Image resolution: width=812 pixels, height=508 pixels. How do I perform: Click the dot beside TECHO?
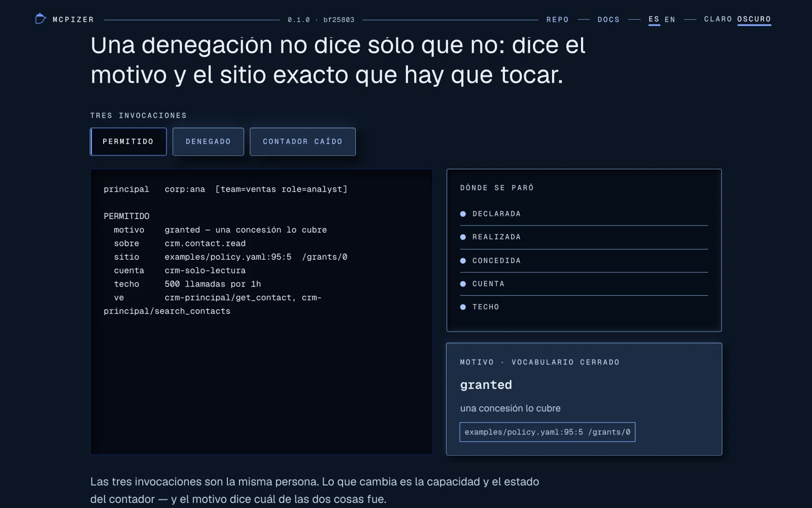pyautogui.click(x=463, y=307)
